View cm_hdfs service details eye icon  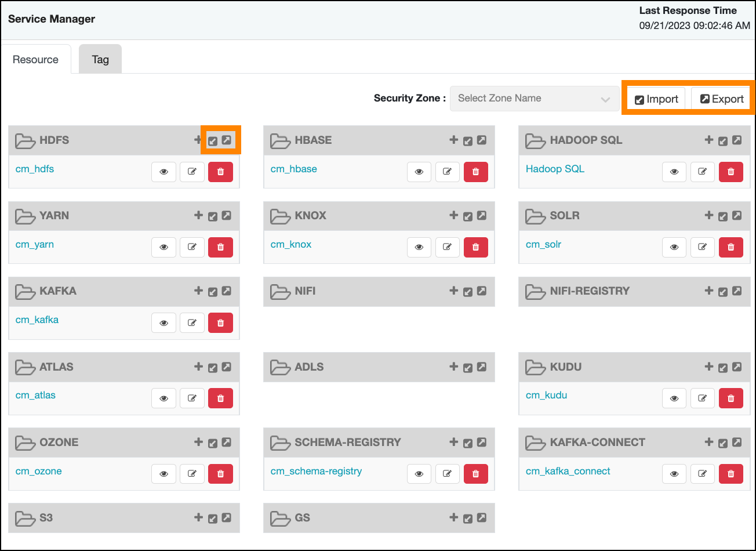click(163, 172)
